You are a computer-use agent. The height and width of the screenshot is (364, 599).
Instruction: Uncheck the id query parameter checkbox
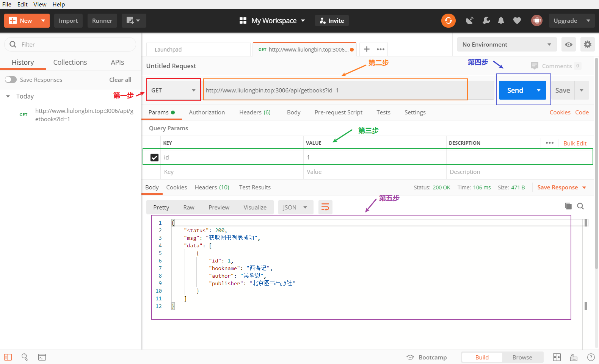(154, 158)
